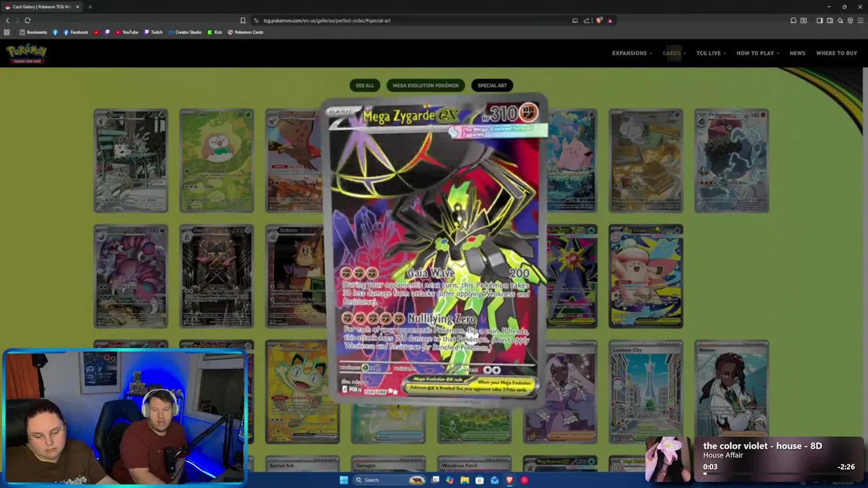Open the Rowlet card thumbnail
The image size is (868, 488).
pyautogui.click(x=216, y=161)
